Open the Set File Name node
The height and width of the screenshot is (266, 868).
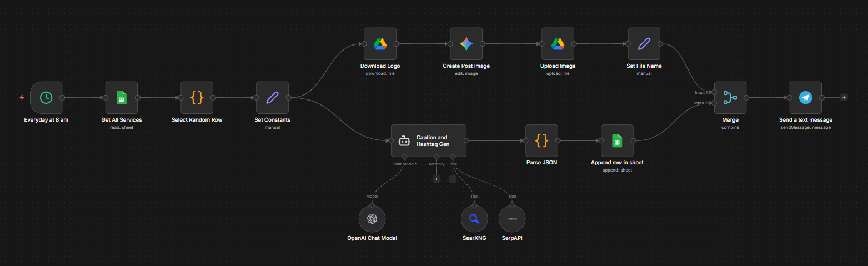(644, 44)
